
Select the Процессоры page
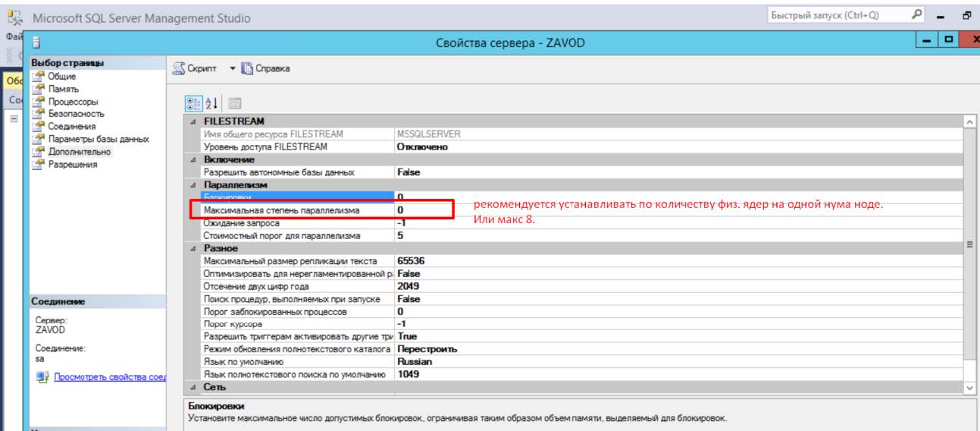[74, 102]
